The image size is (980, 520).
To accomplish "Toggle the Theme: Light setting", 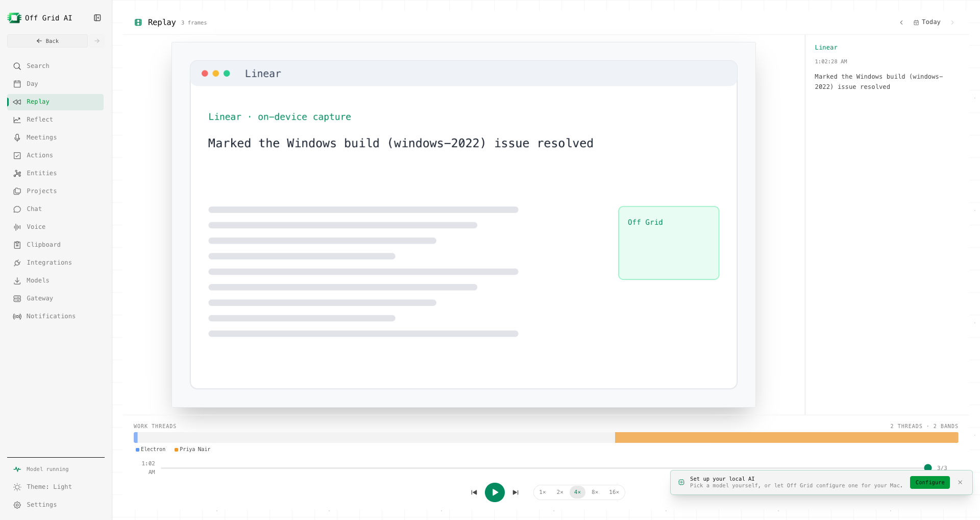I will coord(55,487).
